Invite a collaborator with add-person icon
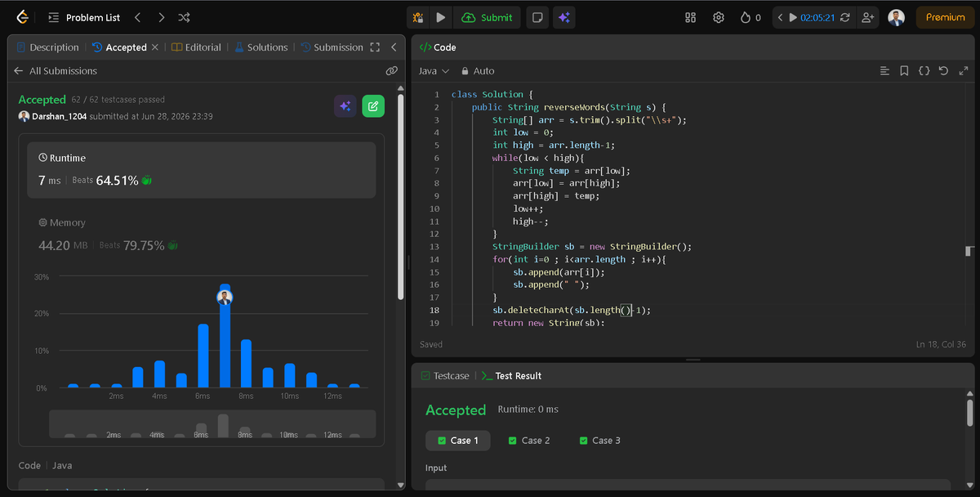980x497 pixels. (x=867, y=17)
